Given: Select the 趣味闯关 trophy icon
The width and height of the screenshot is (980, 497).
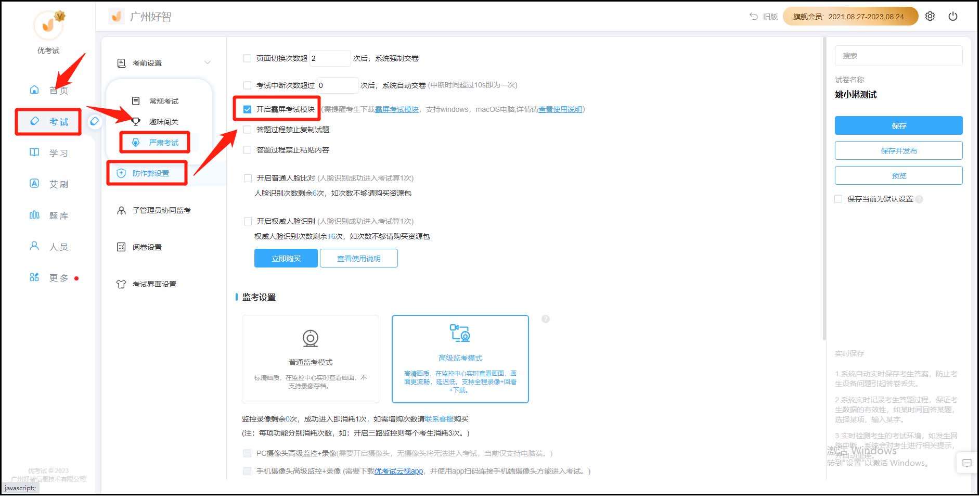Looking at the screenshot, I should click(x=136, y=121).
